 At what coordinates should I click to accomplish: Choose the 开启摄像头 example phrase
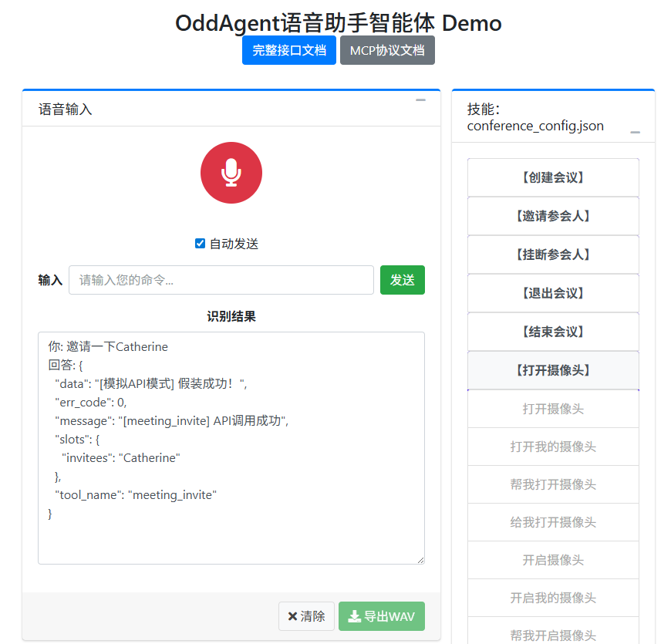pos(553,560)
